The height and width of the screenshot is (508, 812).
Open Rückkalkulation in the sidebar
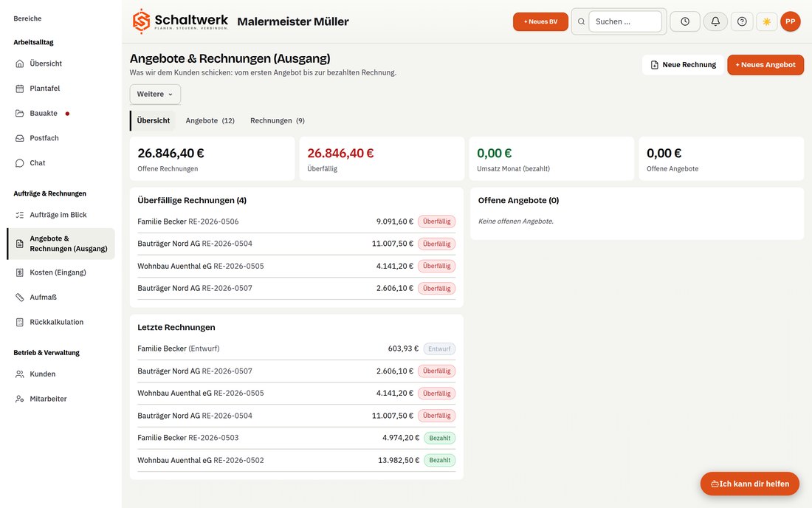coord(61,322)
